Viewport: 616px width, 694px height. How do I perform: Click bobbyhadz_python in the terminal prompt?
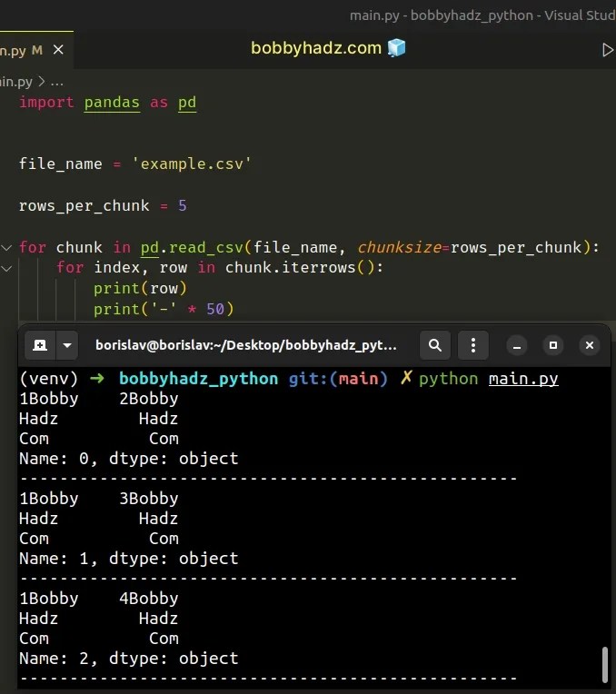(x=198, y=379)
